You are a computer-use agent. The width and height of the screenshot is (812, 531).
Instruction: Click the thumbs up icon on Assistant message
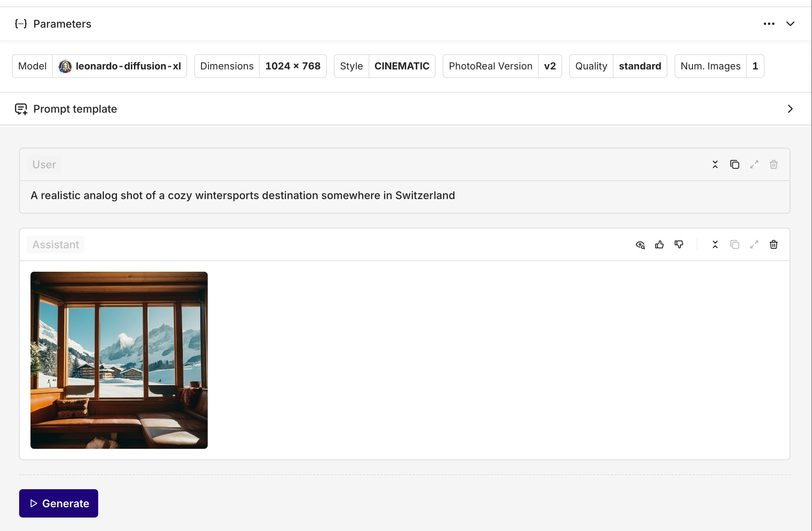[x=659, y=244]
